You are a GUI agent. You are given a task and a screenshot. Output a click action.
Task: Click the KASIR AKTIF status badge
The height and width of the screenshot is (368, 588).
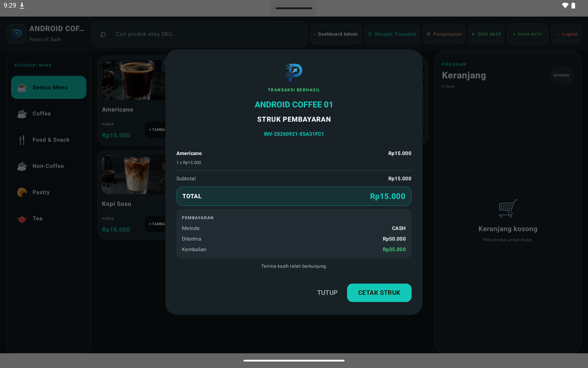[x=528, y=34]
